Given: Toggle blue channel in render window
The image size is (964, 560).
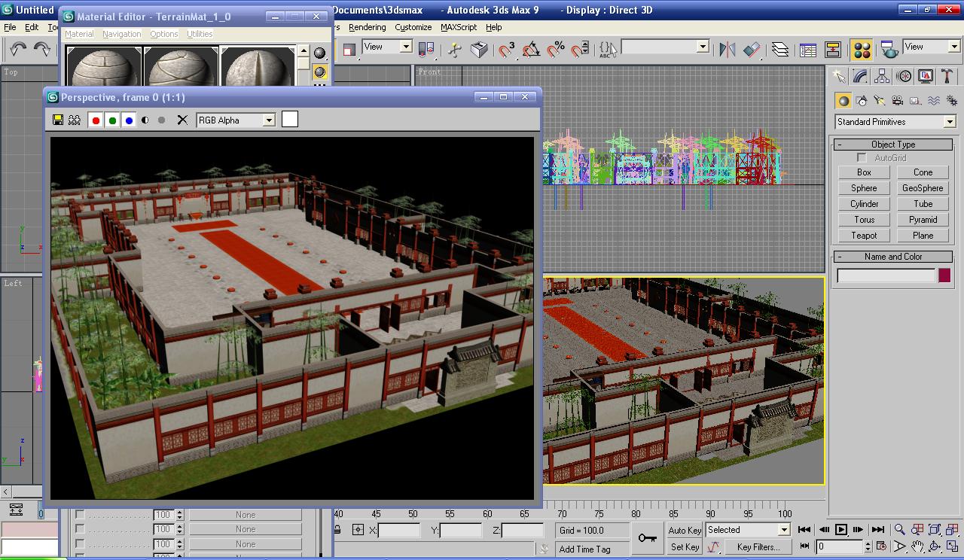Looking at the screenshot, I should 129,120.
